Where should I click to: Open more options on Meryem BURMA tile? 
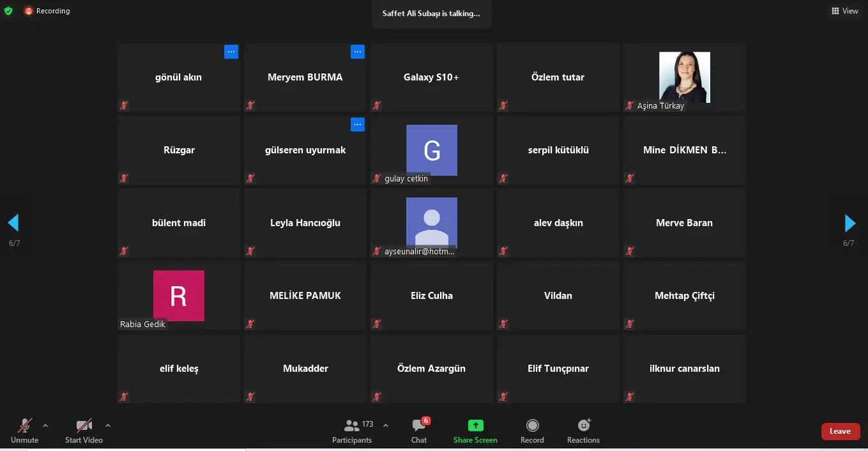[358, 52]
